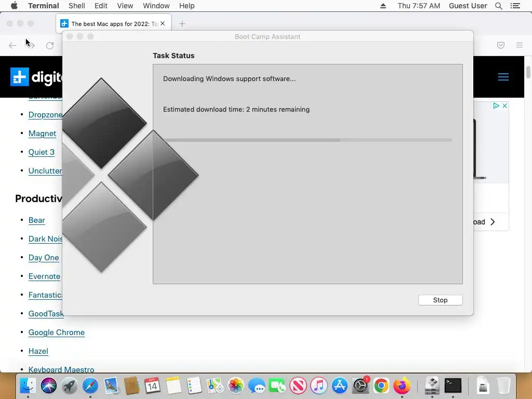The width and height of the screenshot is (532, 399).
Task: Open the Notes app in Dock
Action: (x=174, y=386)
